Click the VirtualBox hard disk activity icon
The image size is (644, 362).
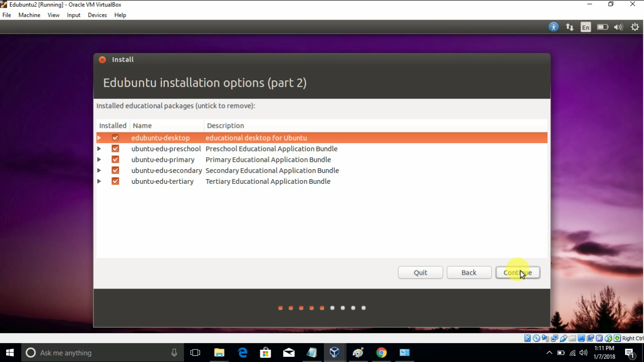tap(528, 338)
